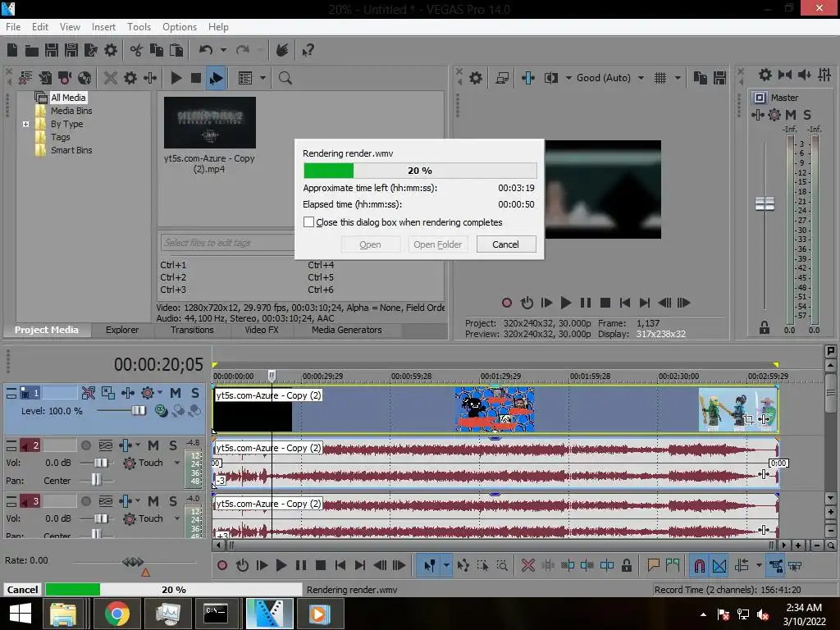Click the New Project icon in main toolbar
This screenshot has height=630, width=840.
coord(12,50)
